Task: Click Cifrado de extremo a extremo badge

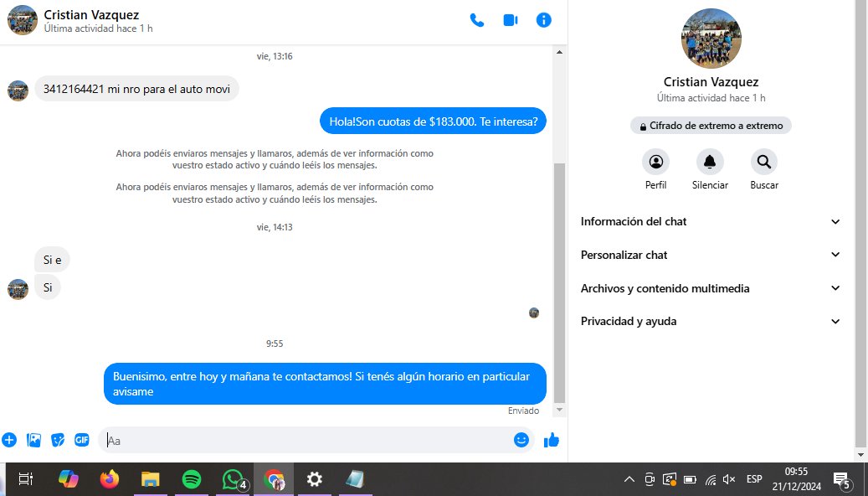Action: (711, 126)
